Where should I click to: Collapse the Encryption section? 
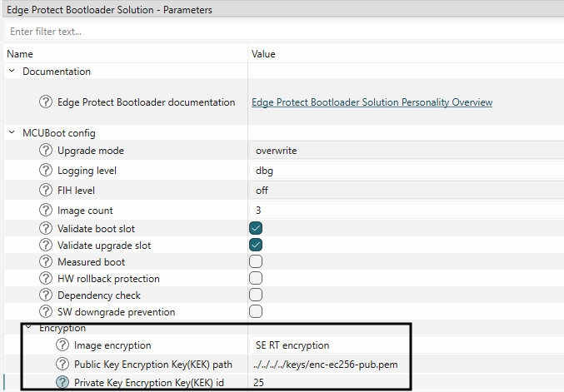click(27, 328)
